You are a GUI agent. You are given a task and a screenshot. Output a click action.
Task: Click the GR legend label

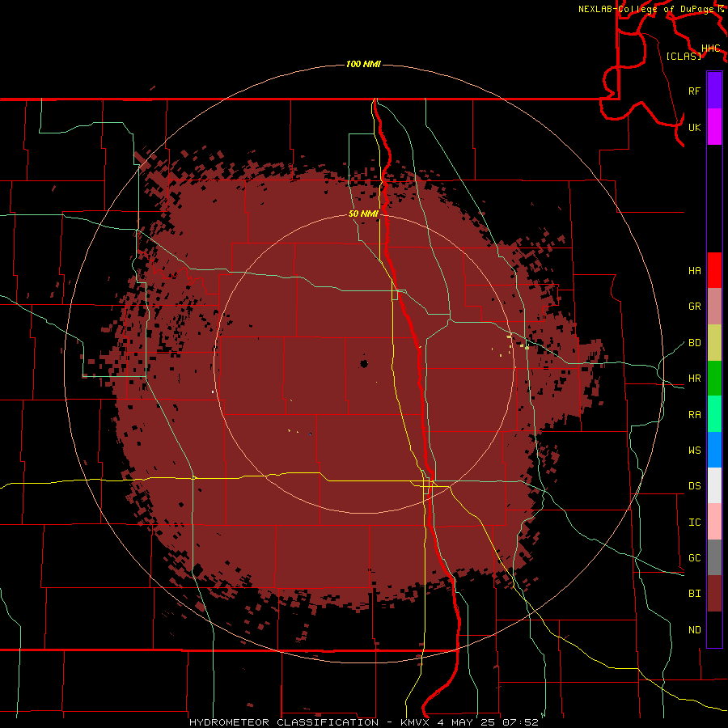(694, 307)
